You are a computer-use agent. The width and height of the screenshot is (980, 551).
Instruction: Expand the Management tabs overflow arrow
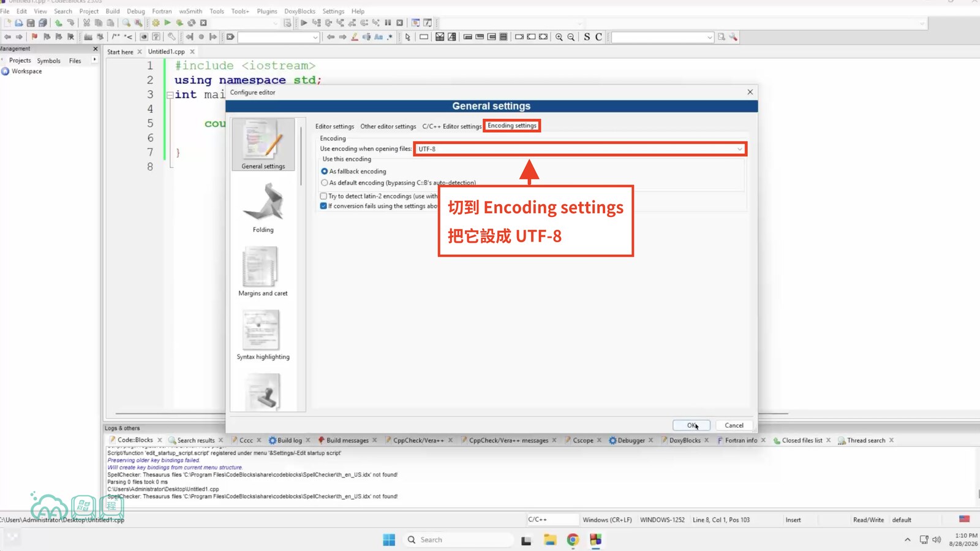pyautogui.click(x=94, y=60)
